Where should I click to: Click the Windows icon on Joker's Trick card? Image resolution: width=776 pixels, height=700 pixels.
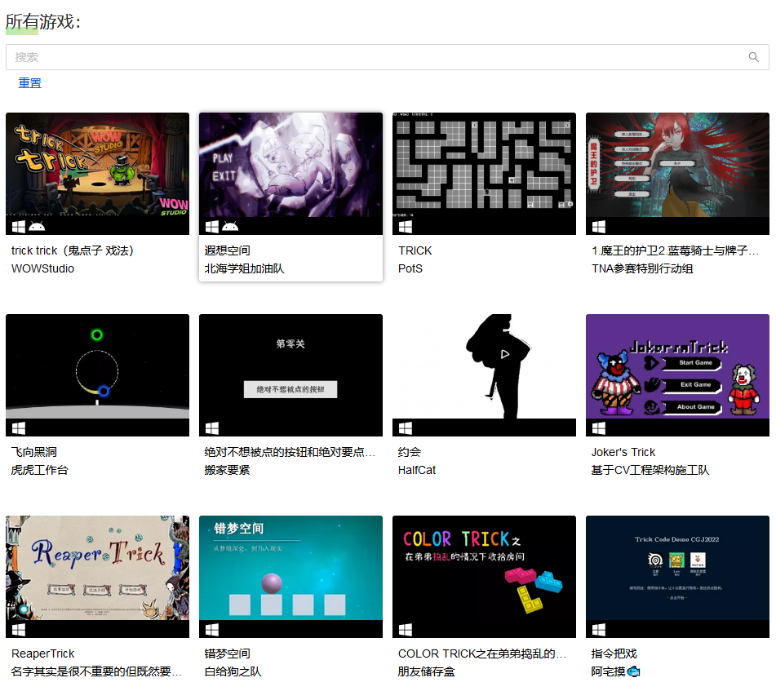click(597, 428)
